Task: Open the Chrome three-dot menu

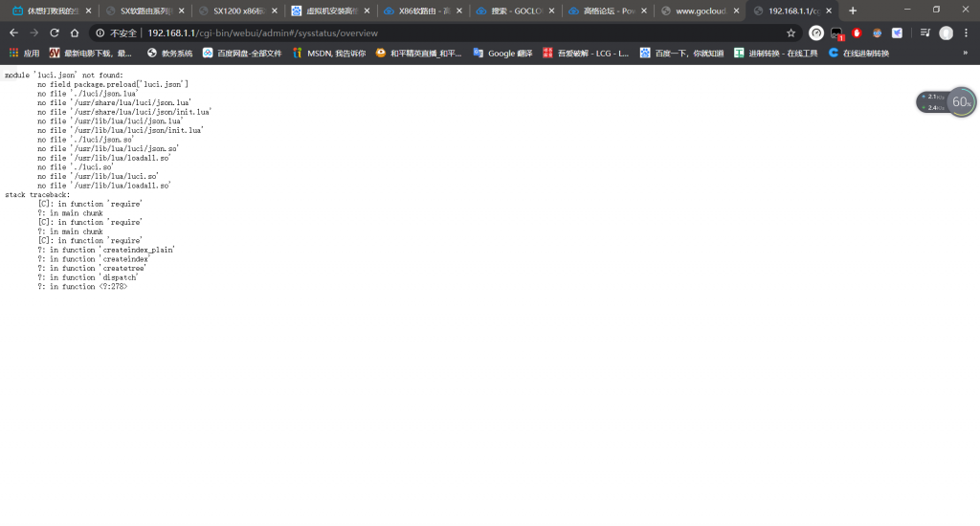Action: [x=966, y=33]
